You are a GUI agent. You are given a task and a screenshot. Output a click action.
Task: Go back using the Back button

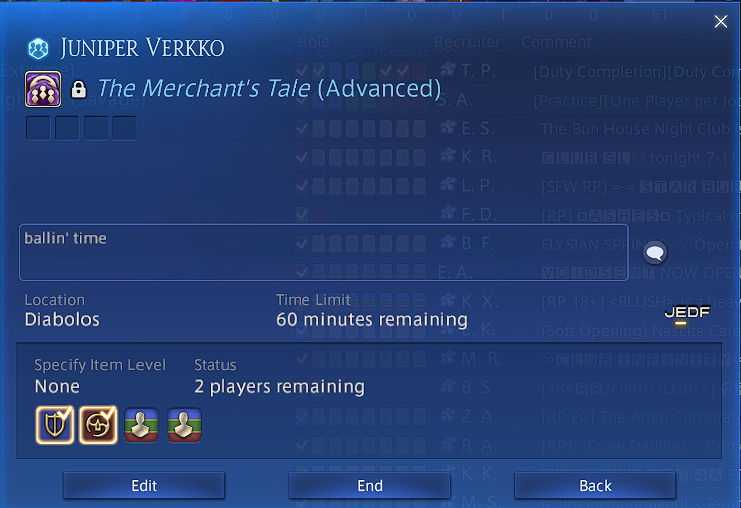tap(595, 486)
